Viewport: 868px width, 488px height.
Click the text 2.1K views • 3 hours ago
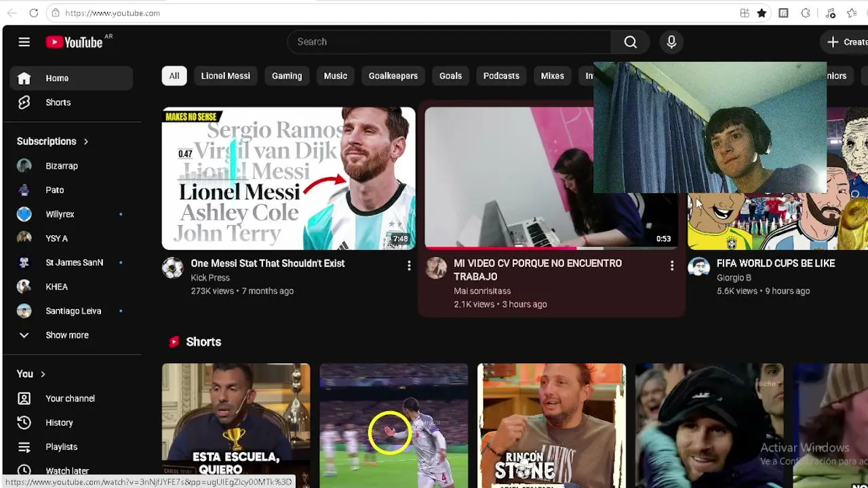500,304
